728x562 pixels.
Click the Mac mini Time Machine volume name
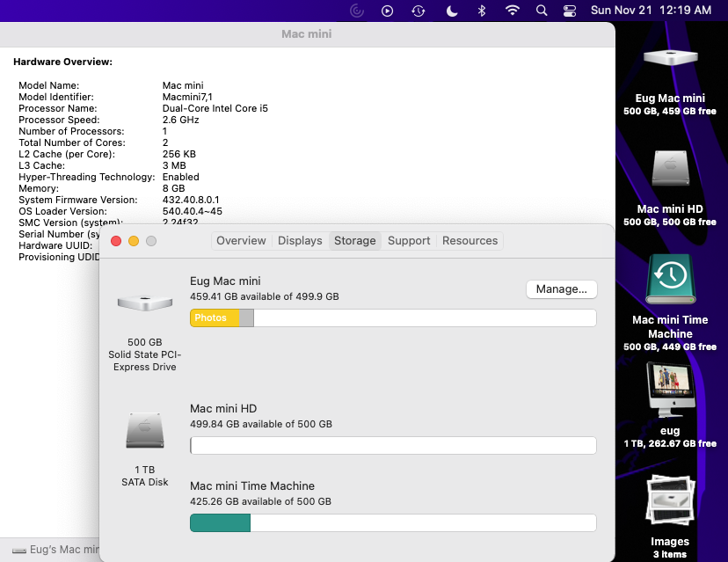[252, 485]
